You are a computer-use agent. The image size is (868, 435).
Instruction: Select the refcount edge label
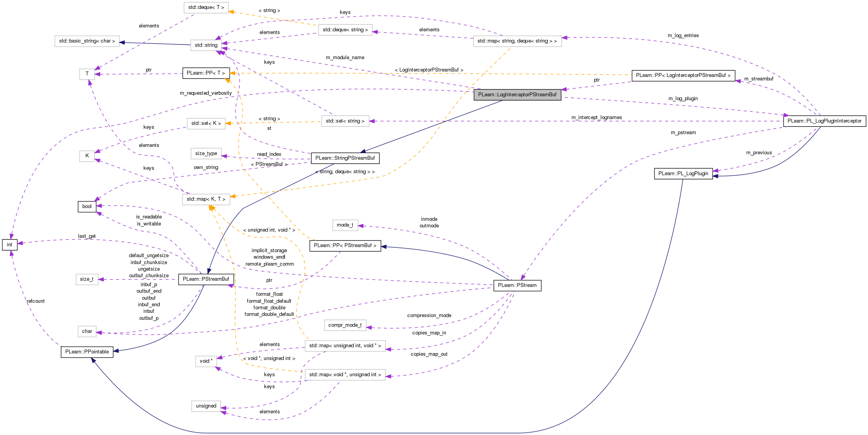36,301
